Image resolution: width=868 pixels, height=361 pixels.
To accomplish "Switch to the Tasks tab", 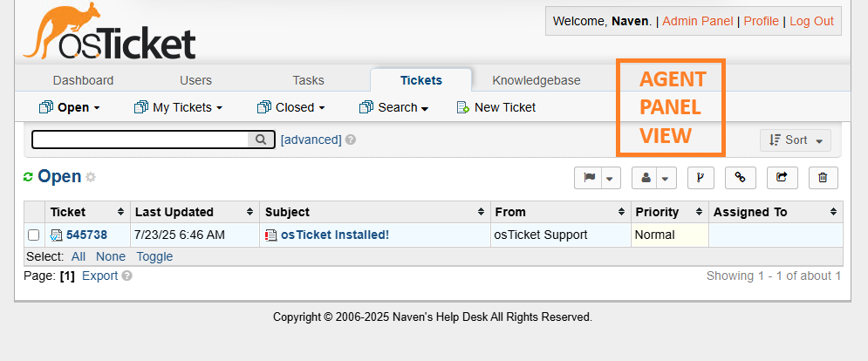I will (x=308, y=80).
